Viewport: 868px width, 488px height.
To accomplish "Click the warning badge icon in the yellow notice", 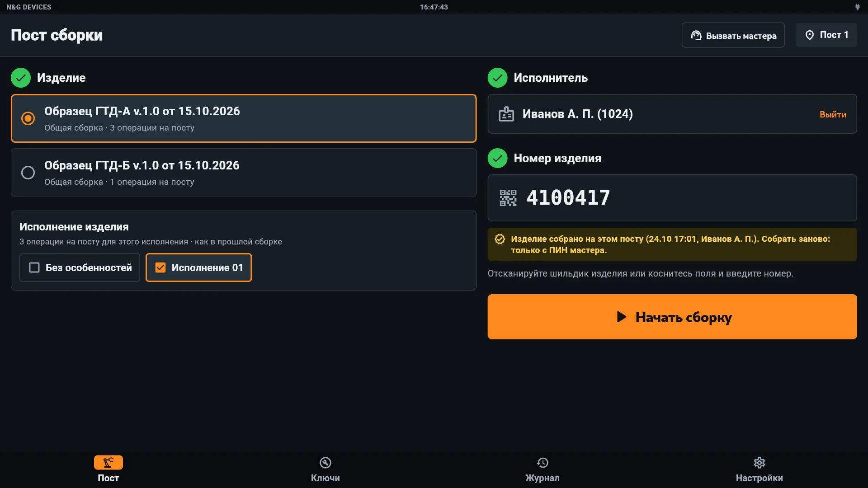I will click(x=500, y=239).
